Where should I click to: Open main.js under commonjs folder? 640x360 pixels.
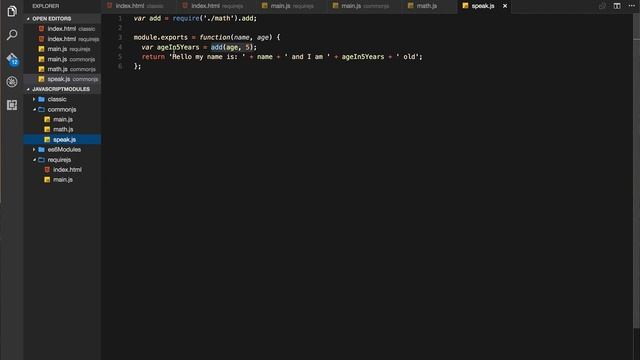[62, 119]
